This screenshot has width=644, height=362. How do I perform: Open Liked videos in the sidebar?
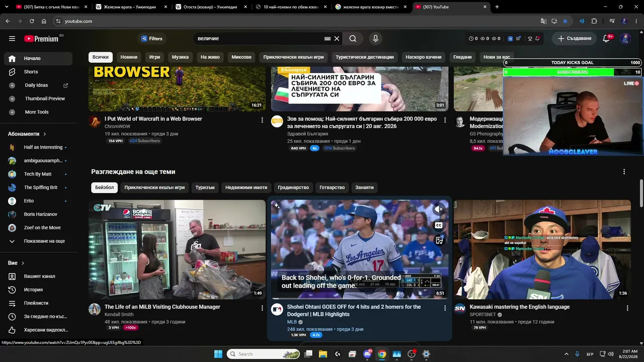pos(38,330)
